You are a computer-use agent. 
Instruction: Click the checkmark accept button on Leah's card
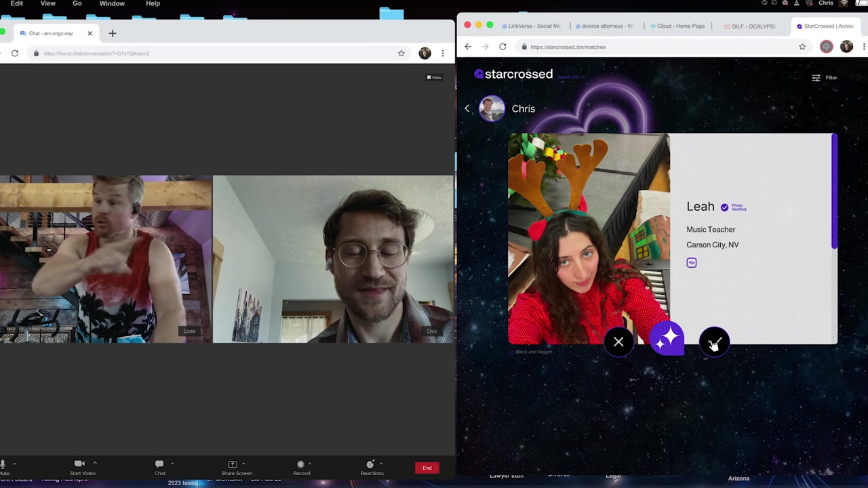point(714,342)
